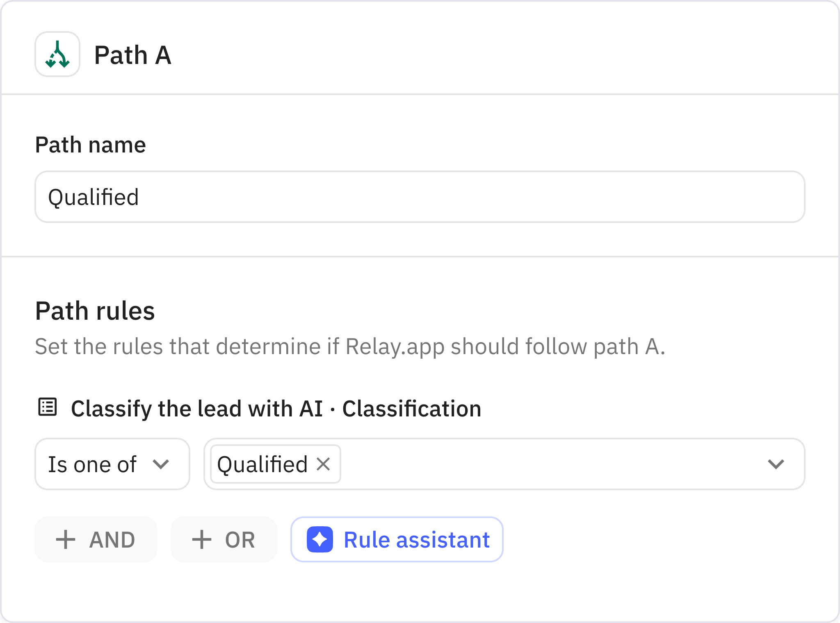Select the Qualified value chip

(x=263, y=464)
